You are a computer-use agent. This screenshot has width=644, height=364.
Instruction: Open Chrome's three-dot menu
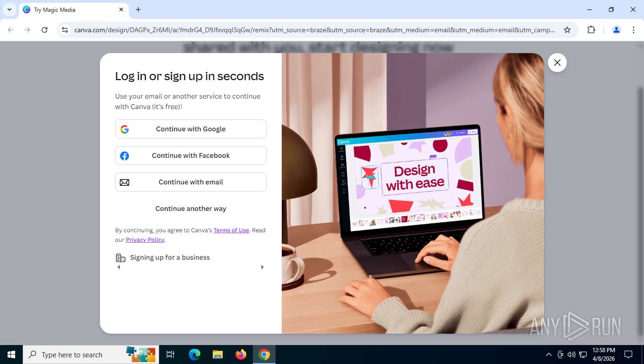point(634,30)
